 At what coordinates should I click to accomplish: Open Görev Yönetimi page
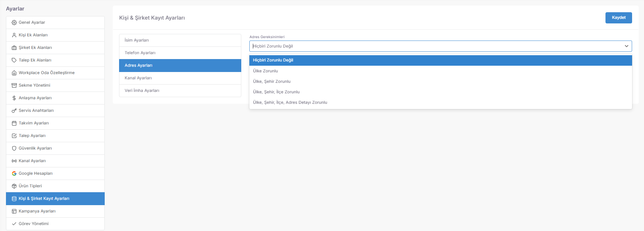(55, 224)
